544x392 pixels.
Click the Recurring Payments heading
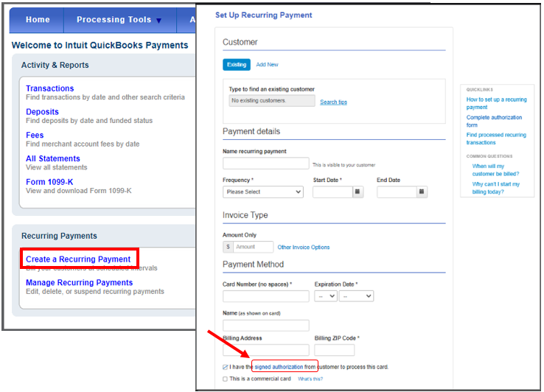[59, 236]
